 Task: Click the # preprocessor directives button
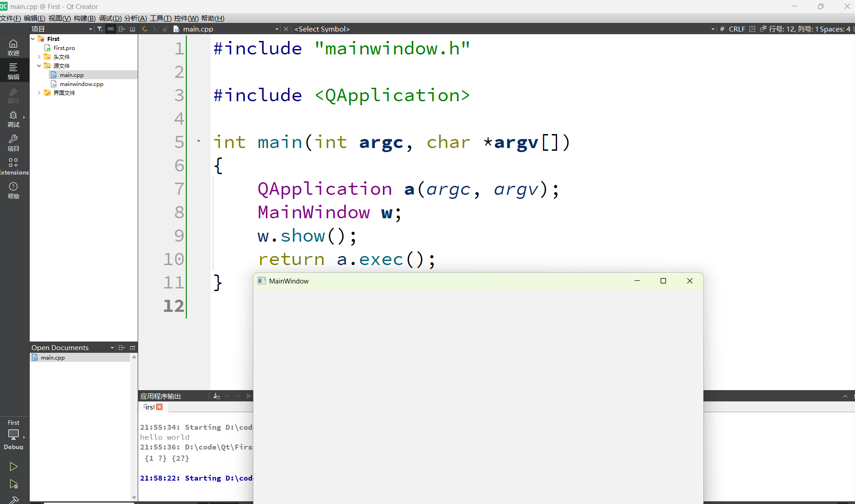pyautogui.click(x=722, y=29)
